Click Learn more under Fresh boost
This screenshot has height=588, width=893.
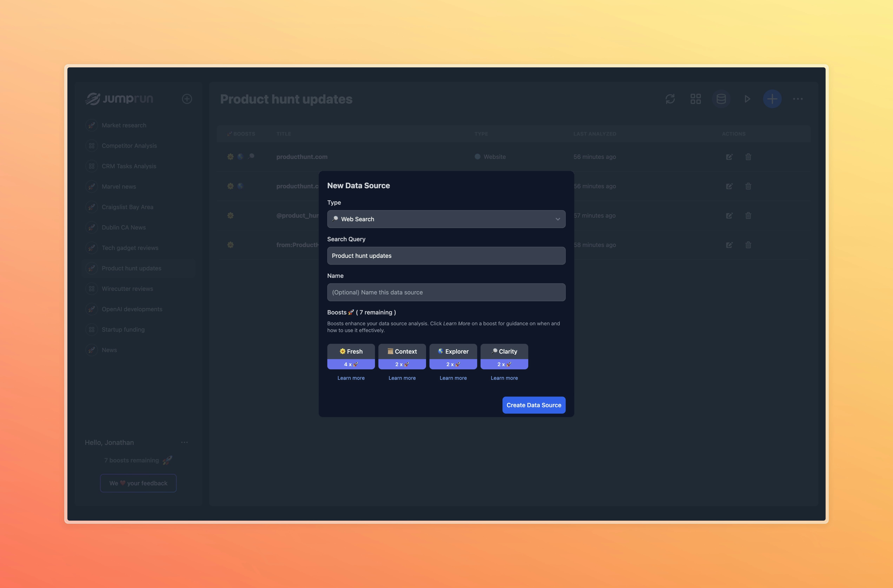tap(351, 378)
